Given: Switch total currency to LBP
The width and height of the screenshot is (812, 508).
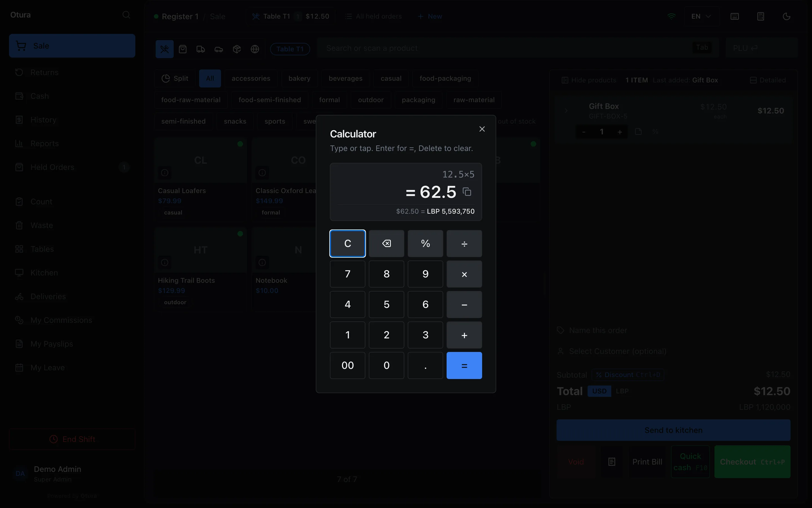Looking at the screenshot, I should tap(622, 391).
